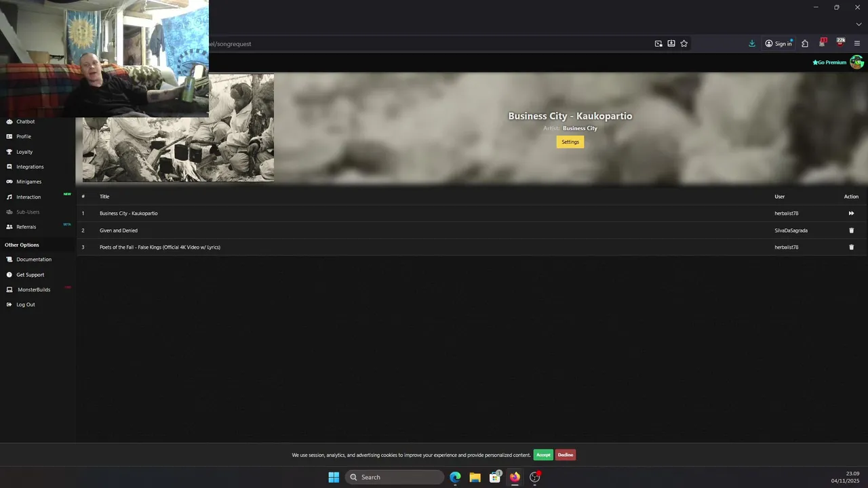The image size is (868, 488).
Task: Click user SilvaDaSagrada in the queue
Action: [791, 230]
